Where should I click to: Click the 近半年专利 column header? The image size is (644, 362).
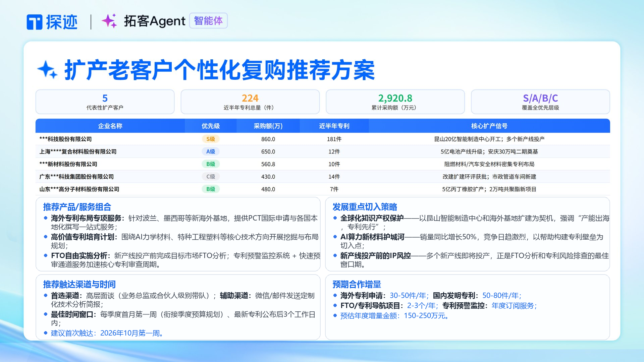pos(334,126)
